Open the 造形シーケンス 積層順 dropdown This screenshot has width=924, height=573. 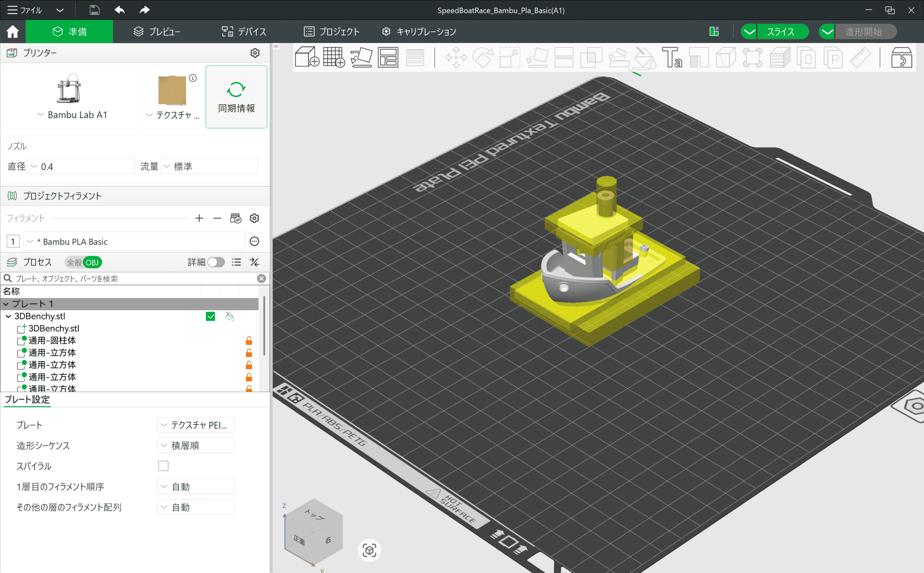[x=196, y=445]
